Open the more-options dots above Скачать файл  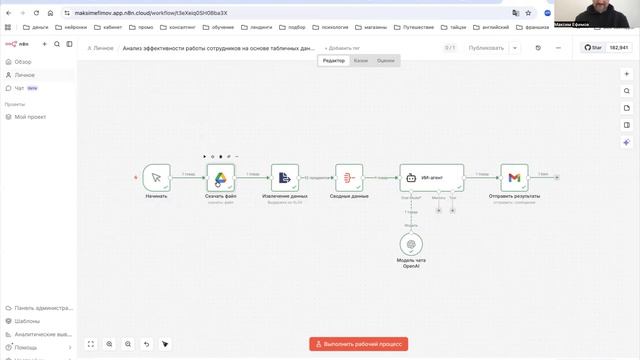click(x=237, y=156)
